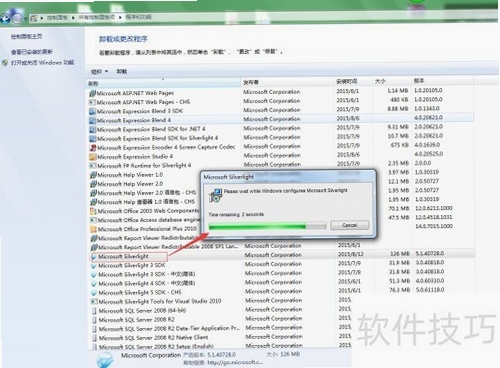Click the icon of Microsoft Help Viewer 1.0
This screenshot has height=368, width=500.
93,175
